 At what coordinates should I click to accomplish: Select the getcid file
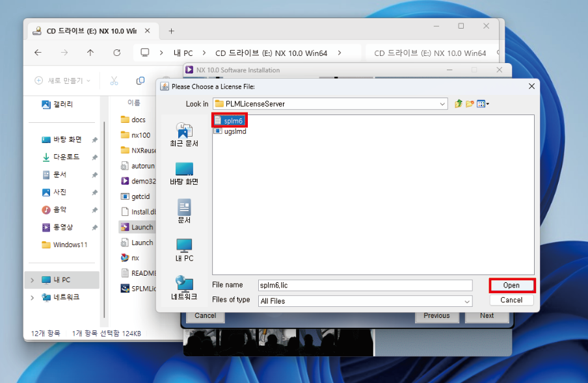tap(135, 197)
